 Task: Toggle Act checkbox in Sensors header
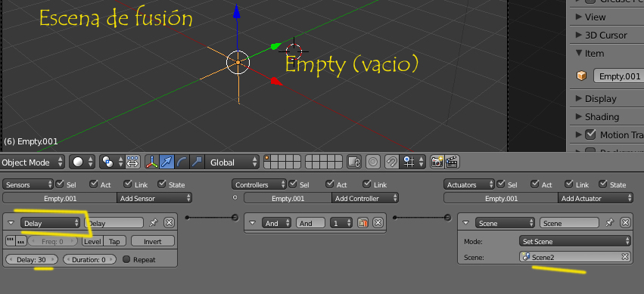point(94,184)
